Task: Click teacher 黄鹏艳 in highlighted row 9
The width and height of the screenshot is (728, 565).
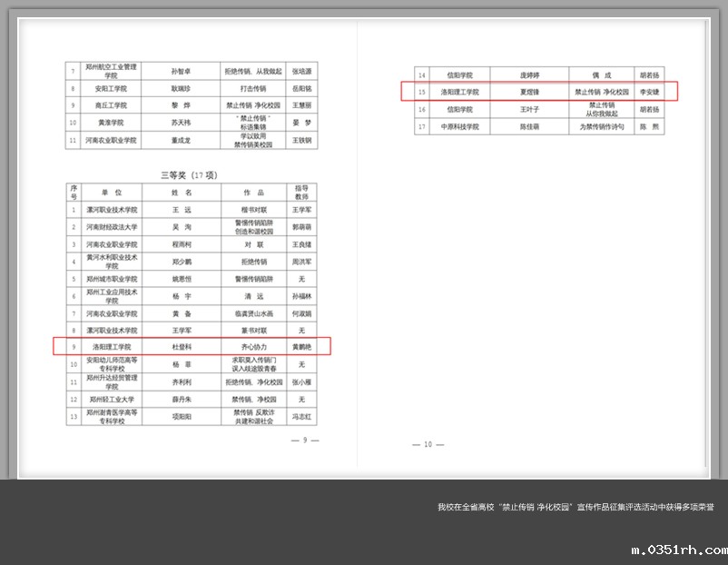Action: (301, 347)
